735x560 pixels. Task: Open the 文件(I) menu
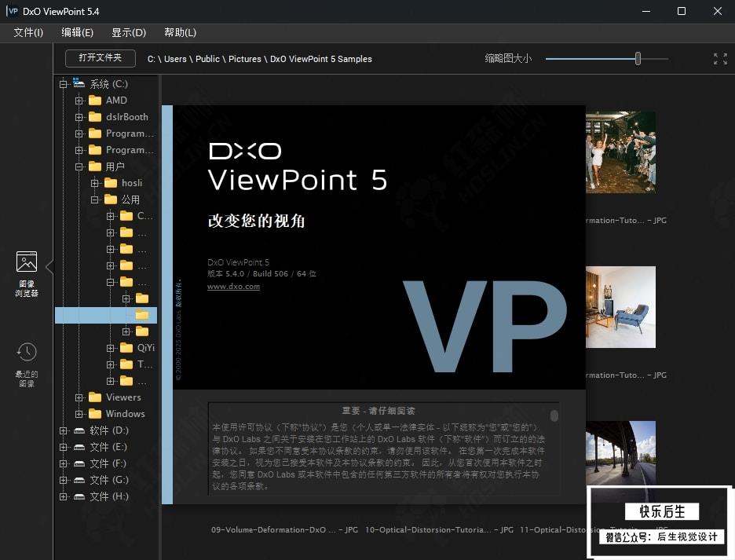pyautogui.click(x=28, y=32)
